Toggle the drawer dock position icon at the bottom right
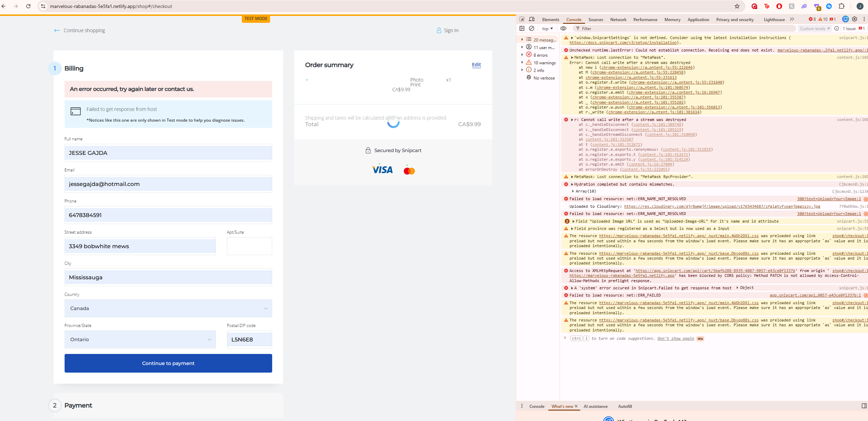The height and width of the screenshot is (421, 868). coord(864,406)
